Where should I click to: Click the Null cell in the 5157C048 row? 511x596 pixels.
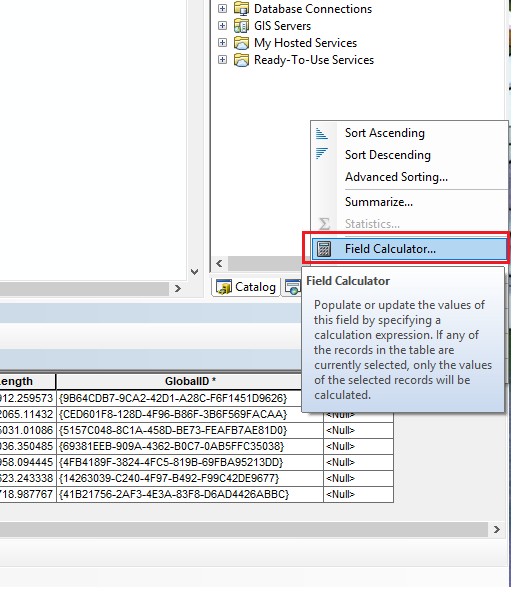point(358,430)
